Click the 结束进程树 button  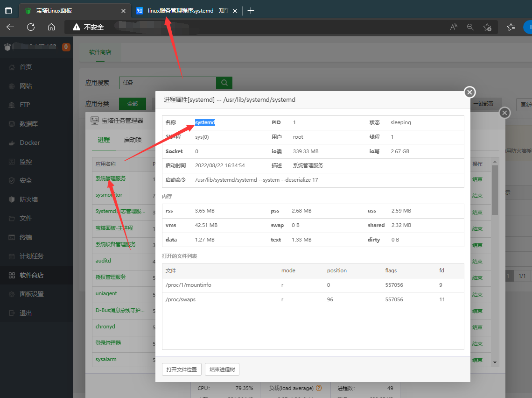pos(222,370)
